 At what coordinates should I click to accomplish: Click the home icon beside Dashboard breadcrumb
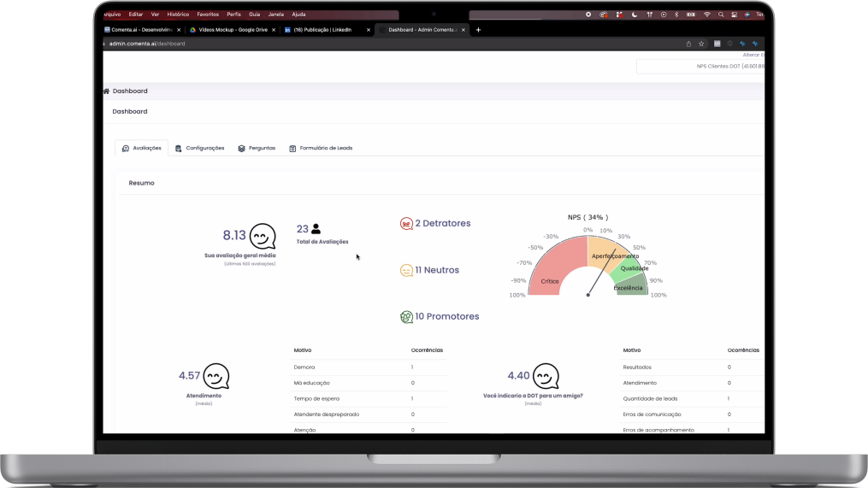(x=106, y=91)
